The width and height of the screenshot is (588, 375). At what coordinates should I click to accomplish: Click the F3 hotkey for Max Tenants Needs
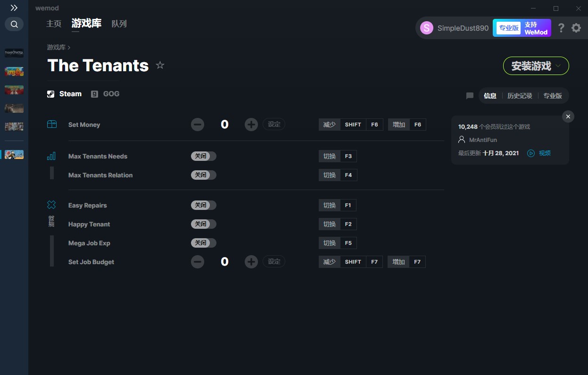[x=348, y=156]
